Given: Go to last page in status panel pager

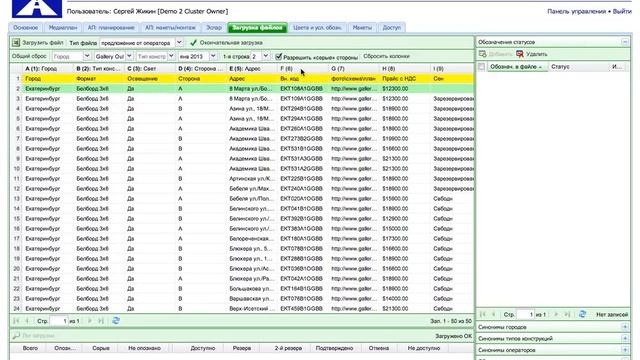Looking at the screenshot, I should point(567,314).
